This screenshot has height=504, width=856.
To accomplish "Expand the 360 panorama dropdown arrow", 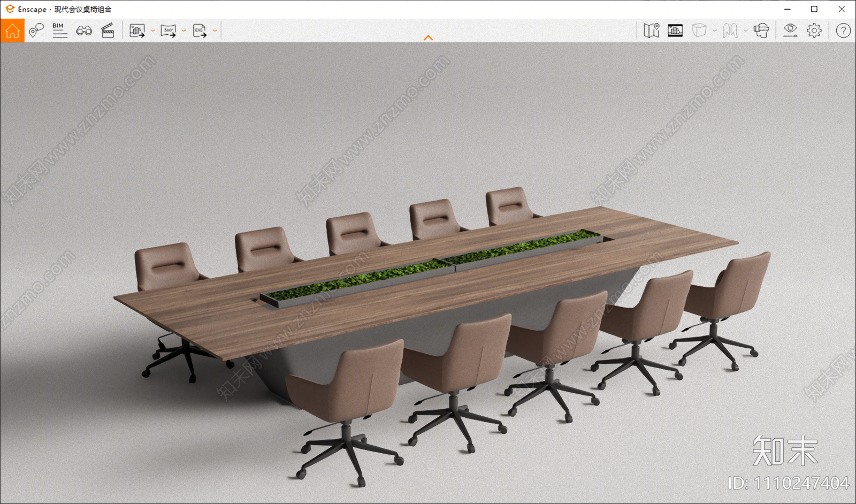I will coord(184,31).
